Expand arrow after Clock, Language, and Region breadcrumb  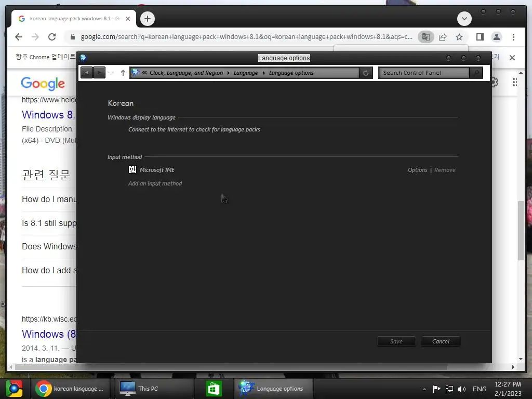tap(229, 73)
